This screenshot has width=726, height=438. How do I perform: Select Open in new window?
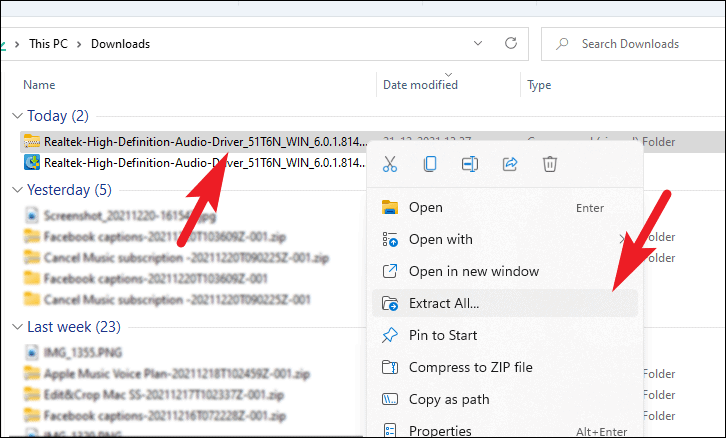point(505,271)
